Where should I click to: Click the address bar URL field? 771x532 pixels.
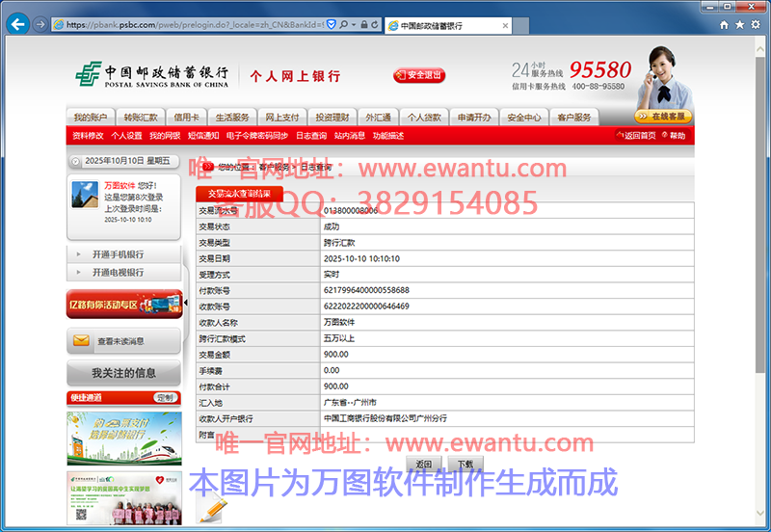[x=196, y=25]
